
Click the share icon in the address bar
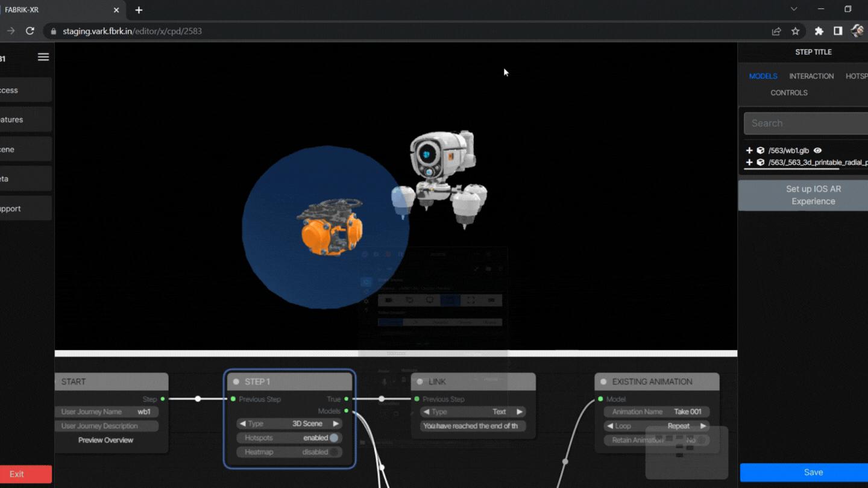pyautogui.click(x=776, y=31)
